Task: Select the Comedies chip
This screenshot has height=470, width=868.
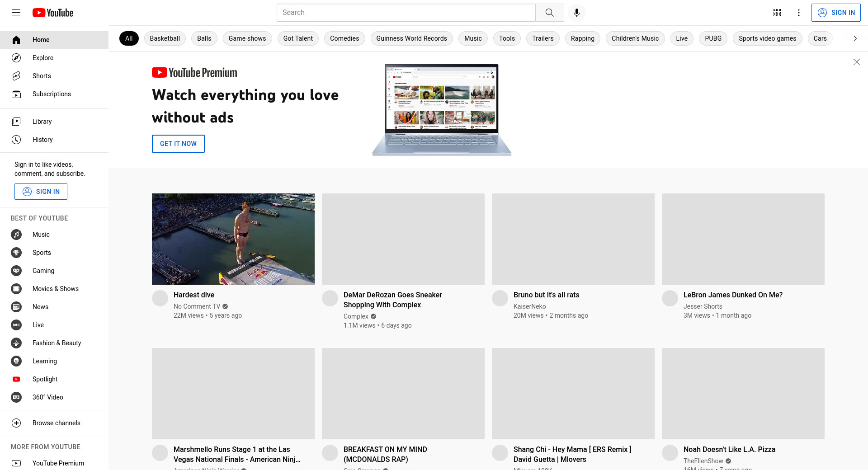Action: [x=344, y=38]
